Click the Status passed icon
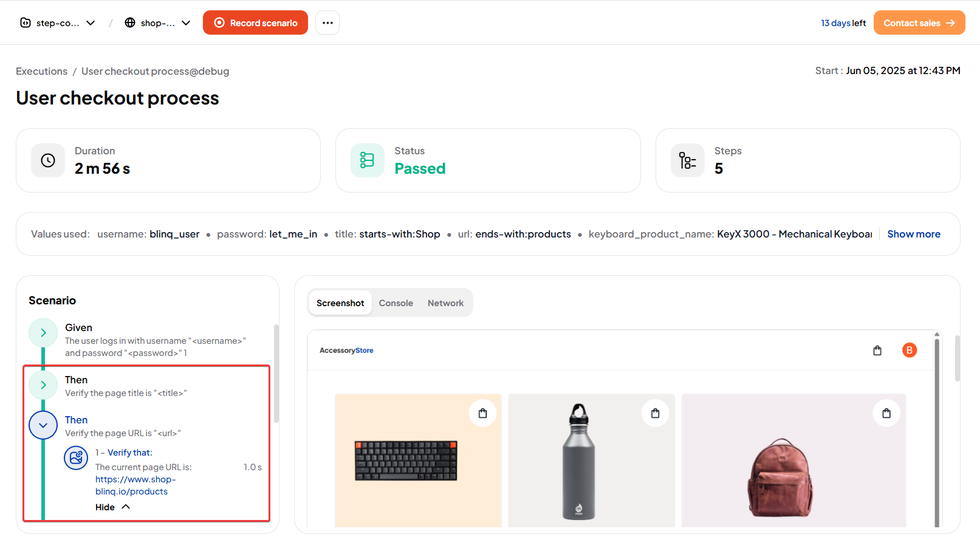Screen dimensions: 980x554 (x=367, y=160)
